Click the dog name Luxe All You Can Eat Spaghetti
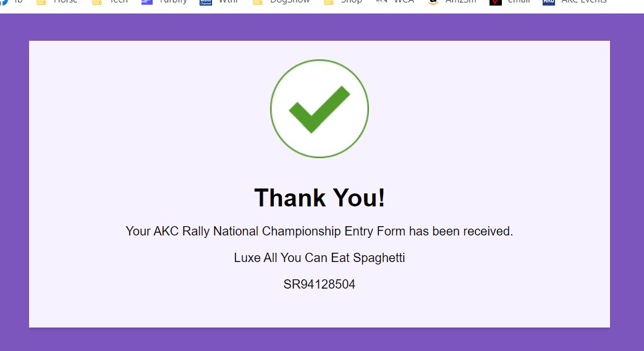644x351 pixels. coord(319,258)
